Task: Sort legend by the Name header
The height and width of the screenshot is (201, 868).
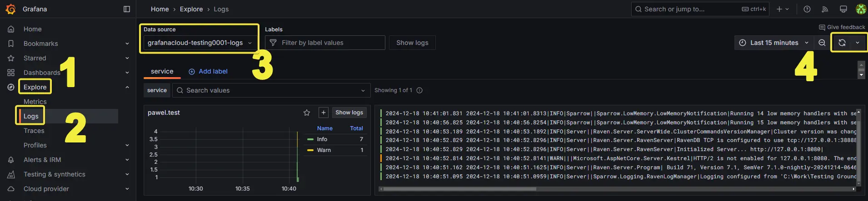Action: [325, 128]
